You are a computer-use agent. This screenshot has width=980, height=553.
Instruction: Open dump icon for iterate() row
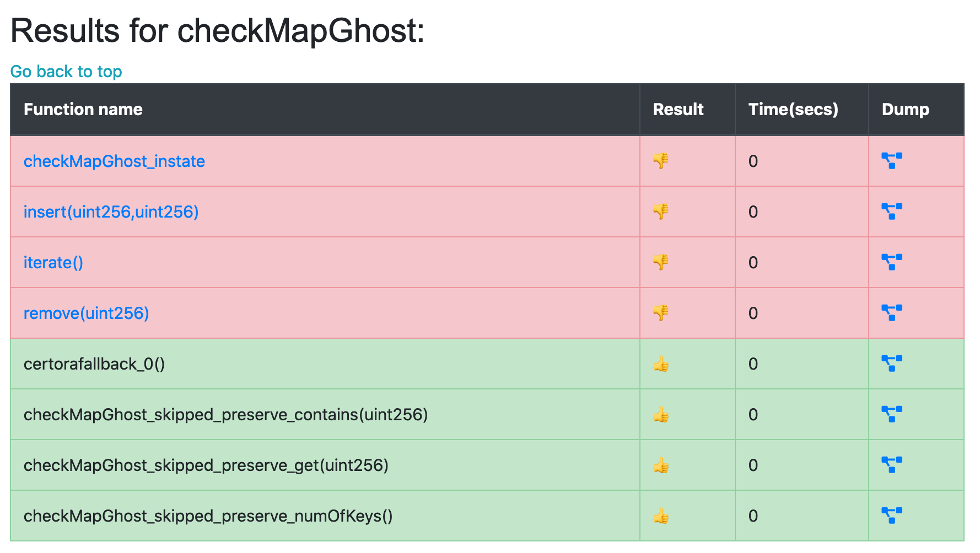(891, 262)
